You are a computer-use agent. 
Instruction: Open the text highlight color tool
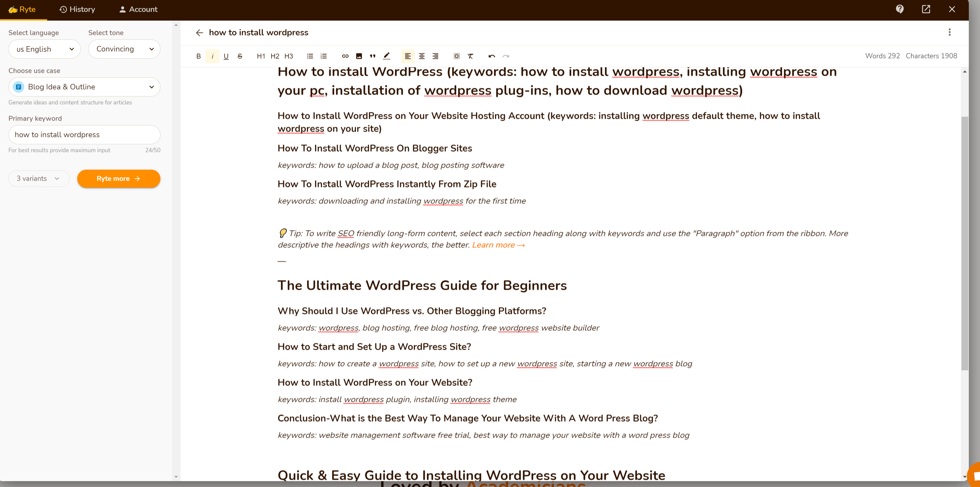pyautogui.click(x=387, y=56)
